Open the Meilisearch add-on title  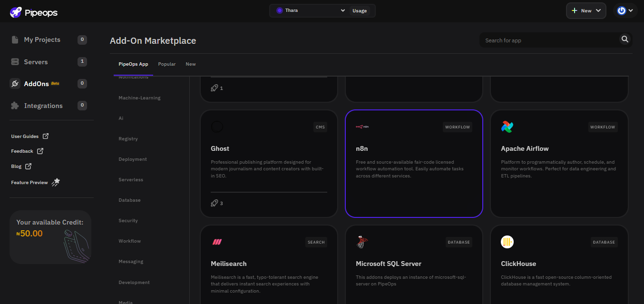tap(228, 264)
